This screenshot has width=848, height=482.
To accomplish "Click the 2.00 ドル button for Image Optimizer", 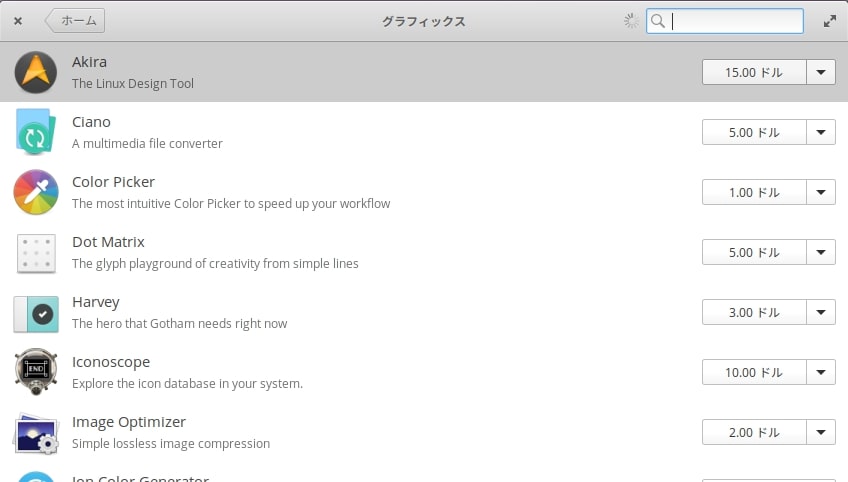I will [x=754, y=432].
